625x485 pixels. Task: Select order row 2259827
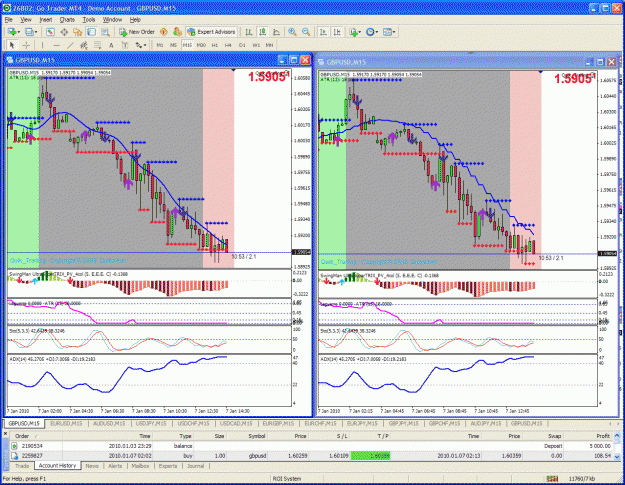pyautogui.click(x=311, y=456)
